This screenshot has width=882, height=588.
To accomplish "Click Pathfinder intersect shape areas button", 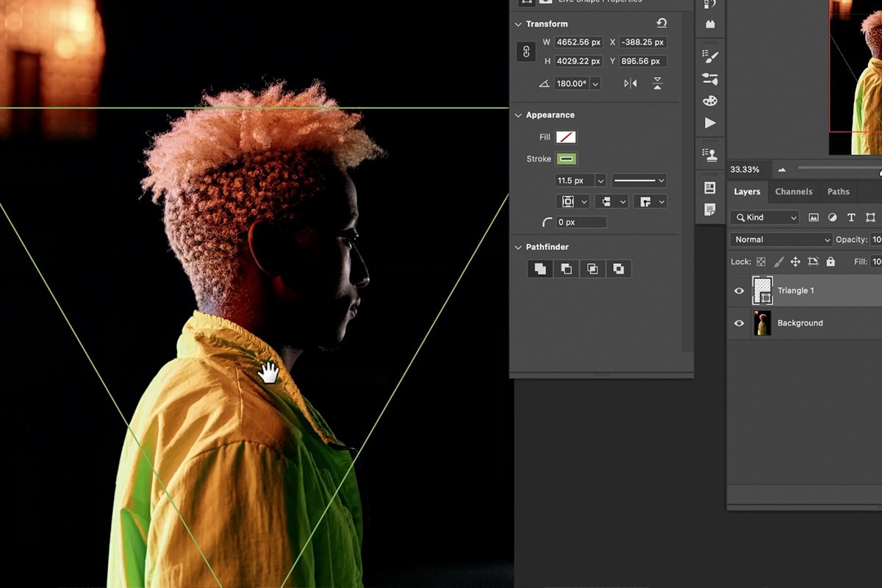I will [x=592, y=269].
